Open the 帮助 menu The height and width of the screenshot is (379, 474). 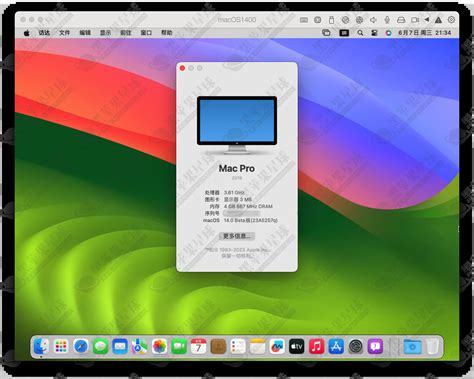[167, 33]
